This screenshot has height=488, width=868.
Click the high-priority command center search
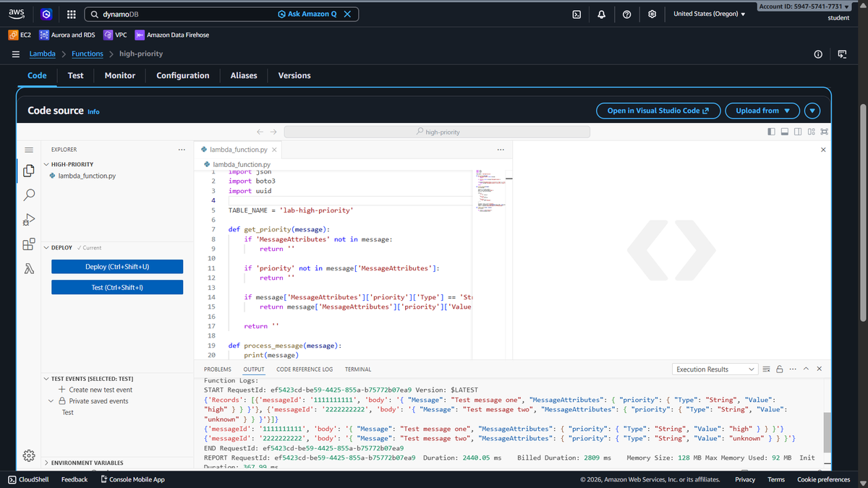pyautogui.click(x=437, y=132)
